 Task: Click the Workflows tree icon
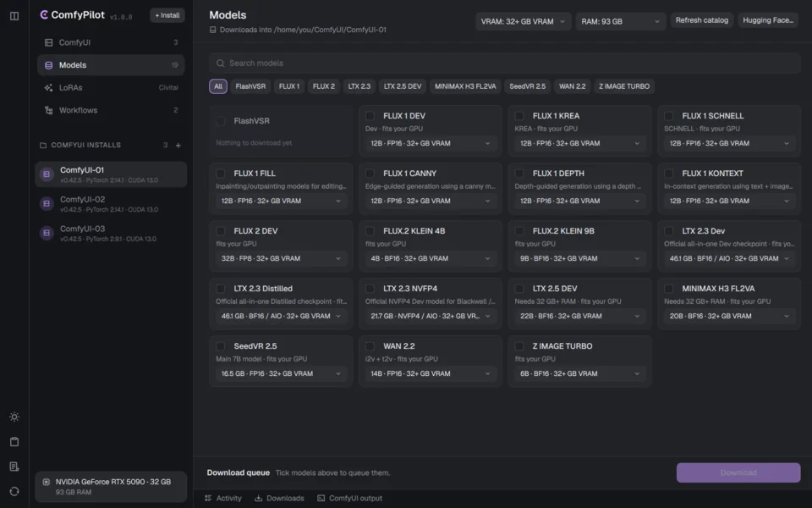click(49, 110)
